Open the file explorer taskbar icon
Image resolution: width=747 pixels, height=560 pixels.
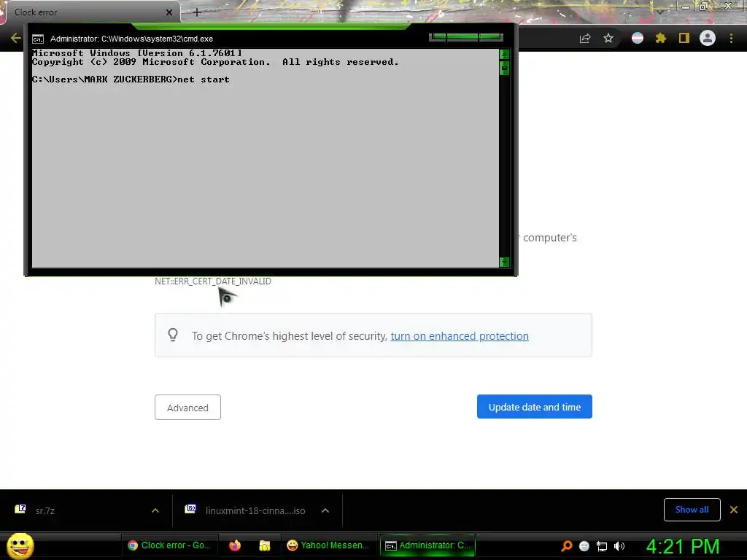264,545
